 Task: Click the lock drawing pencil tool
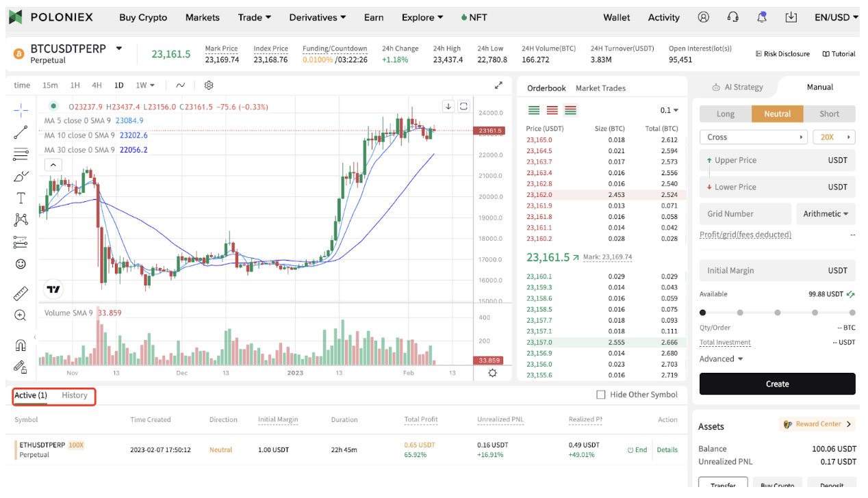click(x=21, y=367)
